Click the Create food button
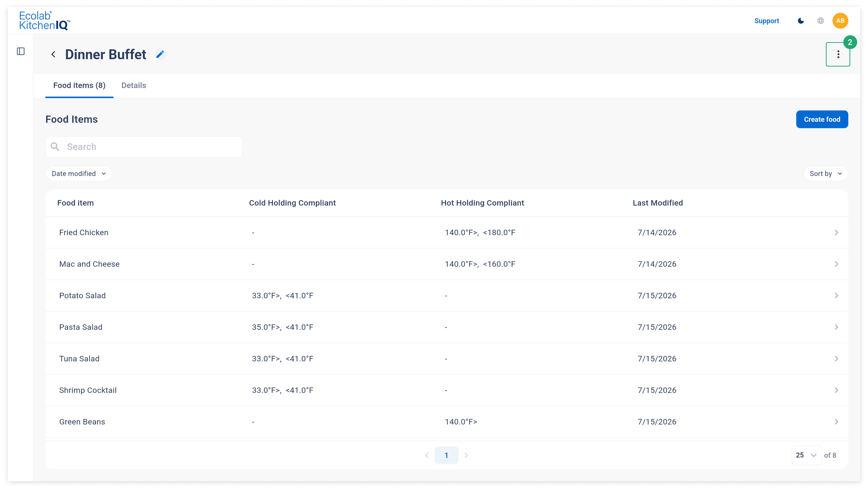The width and height of the screenshot is (868, 490). pos(822,119)
